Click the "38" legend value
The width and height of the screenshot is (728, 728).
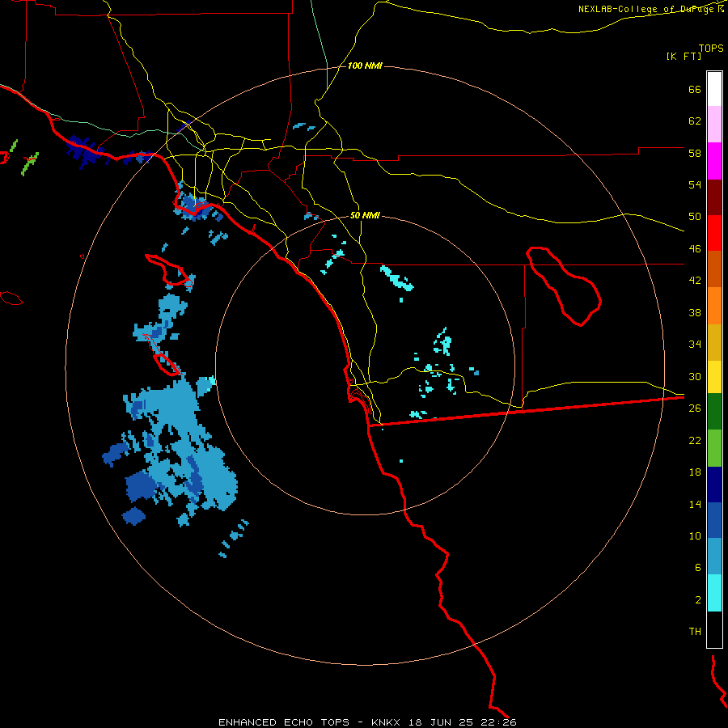(695, 312)
